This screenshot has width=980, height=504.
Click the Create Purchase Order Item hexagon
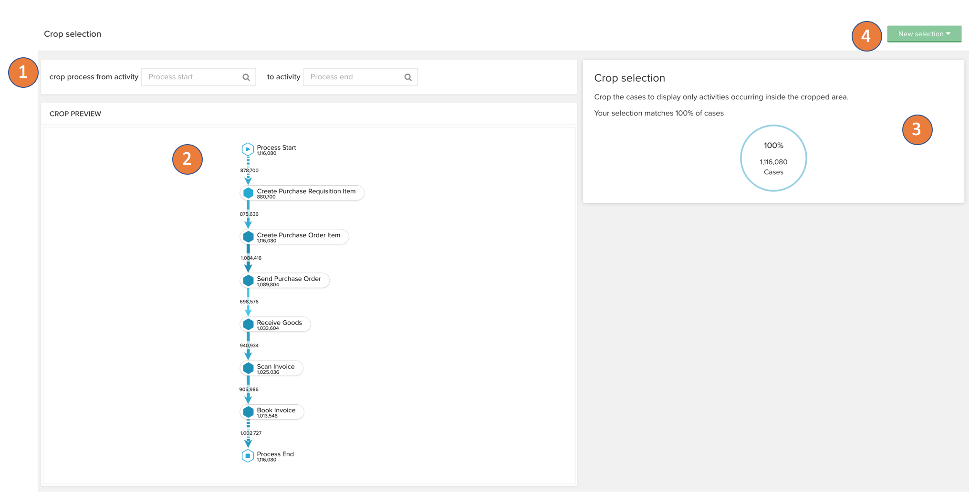(248, 237)
